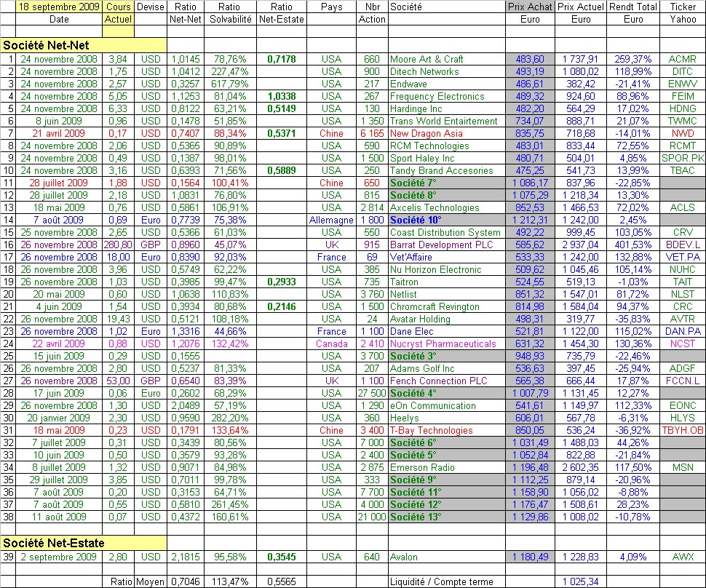This screenshot has height=588, width=706.
Task: Select the '2 937,04' current price value
Action: (x=581, y=245)
